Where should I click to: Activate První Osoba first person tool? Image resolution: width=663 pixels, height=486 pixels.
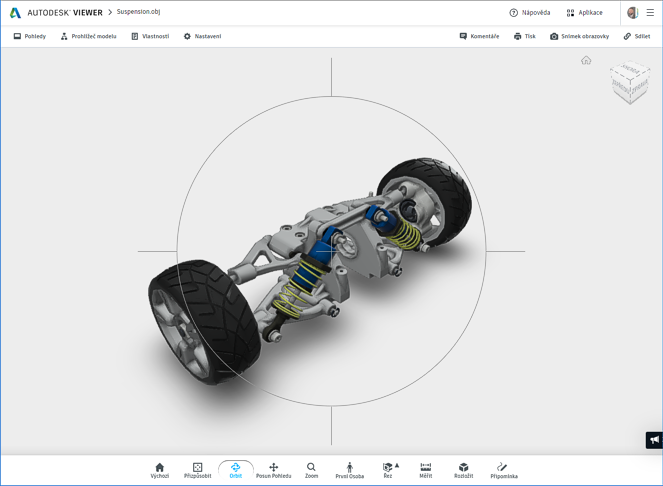point(350,470)
